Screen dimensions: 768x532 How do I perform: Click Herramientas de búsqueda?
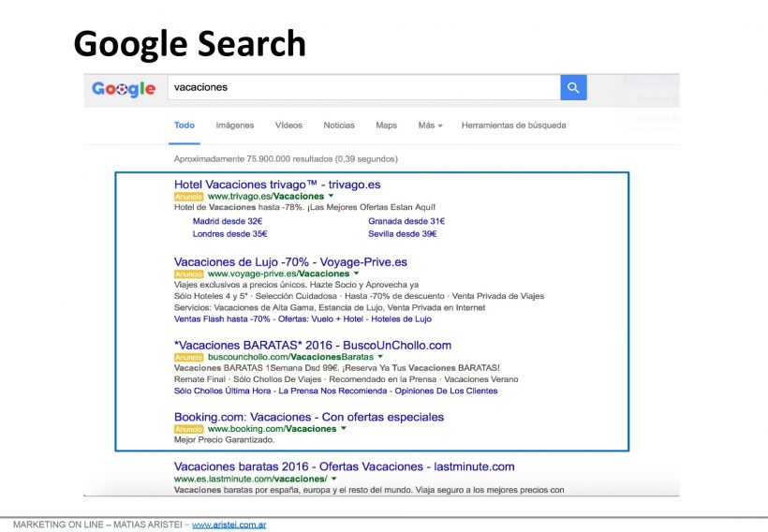tap(513, 126)
